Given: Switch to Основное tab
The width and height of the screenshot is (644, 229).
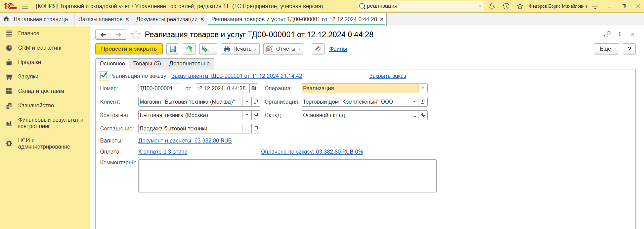Looking at the screenshot, I should [x=112, y=64].
